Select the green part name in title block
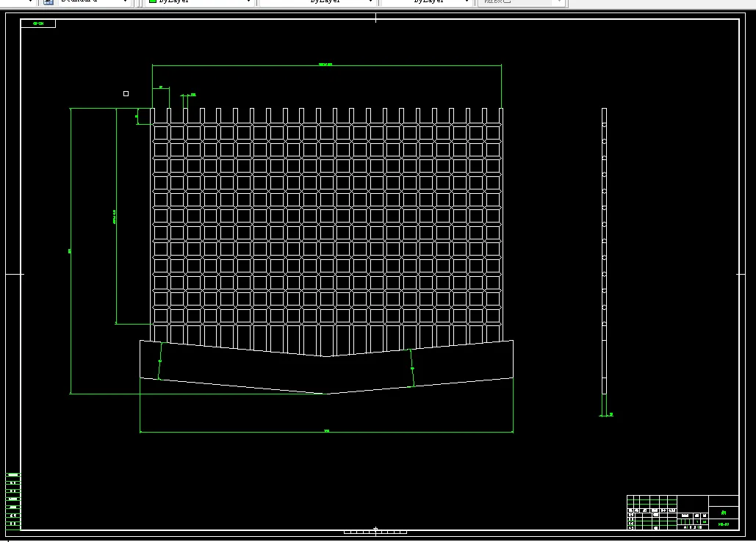The width and height of the screenshot is (756, 542). (723, 513)
